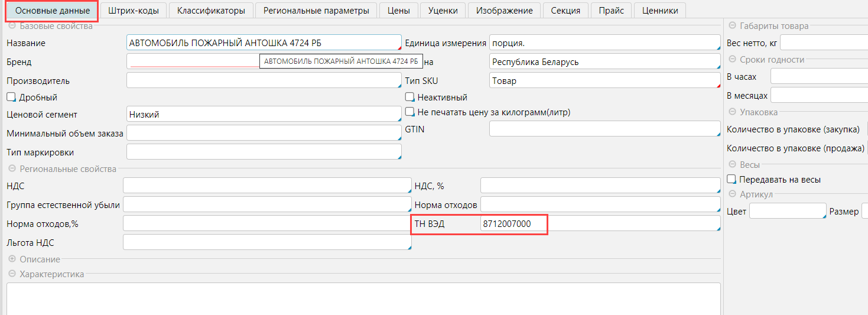Click the Название input field
Screen dimensions: 868x315
[264, 43]
